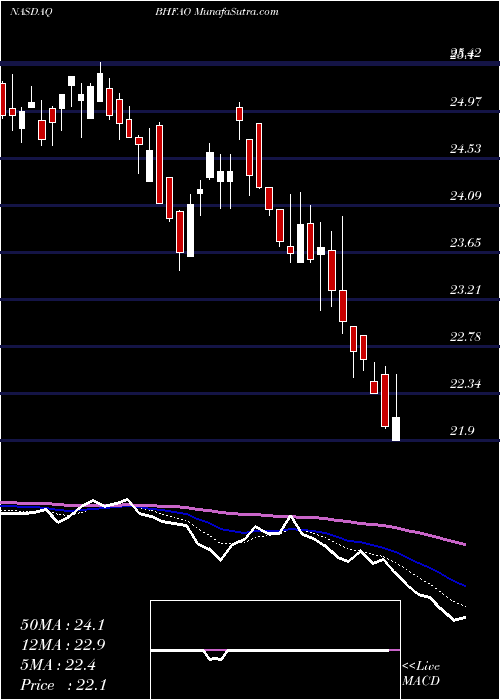Screen dimensions: 500x700
Task: Click the MACD indicator box dip
Action: tap(216, 655)
